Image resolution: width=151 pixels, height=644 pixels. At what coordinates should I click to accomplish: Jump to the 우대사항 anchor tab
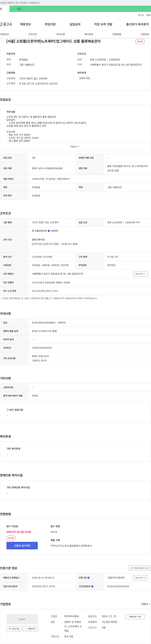tap(61, 34)
